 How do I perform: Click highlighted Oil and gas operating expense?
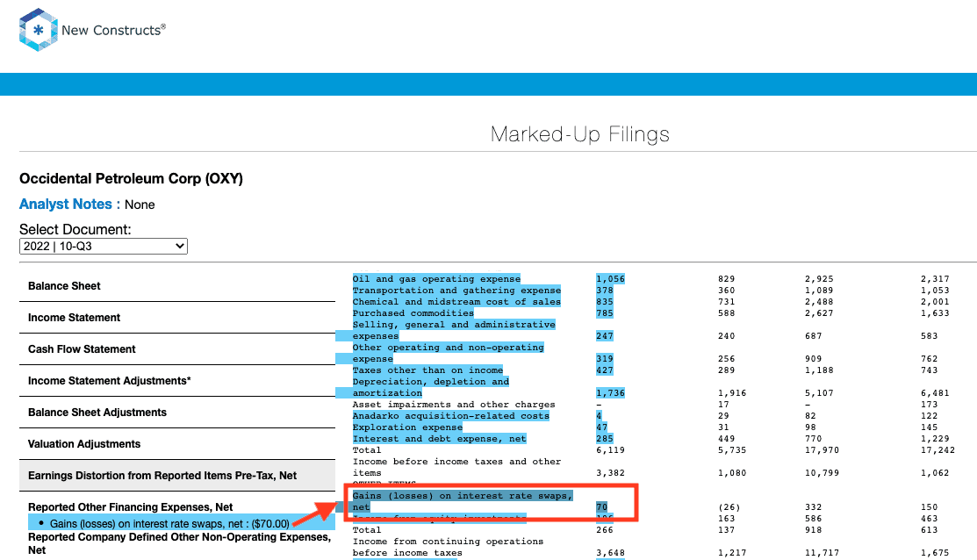(436, 279)
